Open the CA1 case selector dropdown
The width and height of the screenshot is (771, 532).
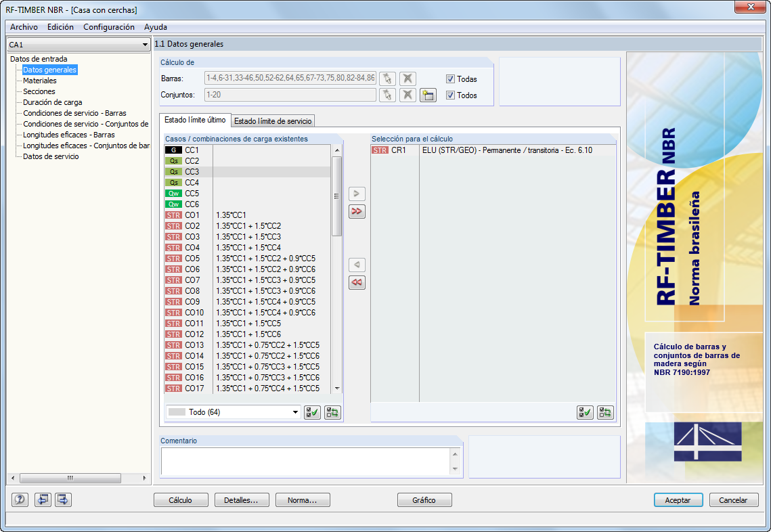pos(145,43)
